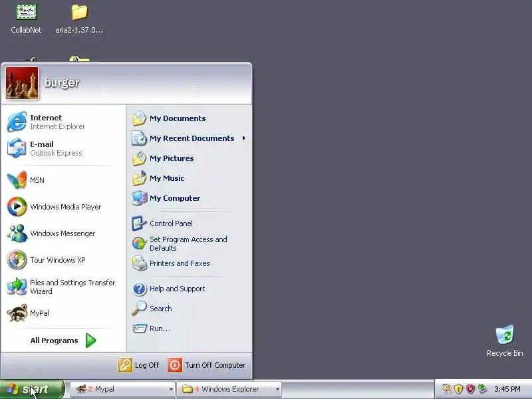This screenshot has height=399, width=532.
Task: Select the Control Panel menu entry text
Action: coord(171,223)
